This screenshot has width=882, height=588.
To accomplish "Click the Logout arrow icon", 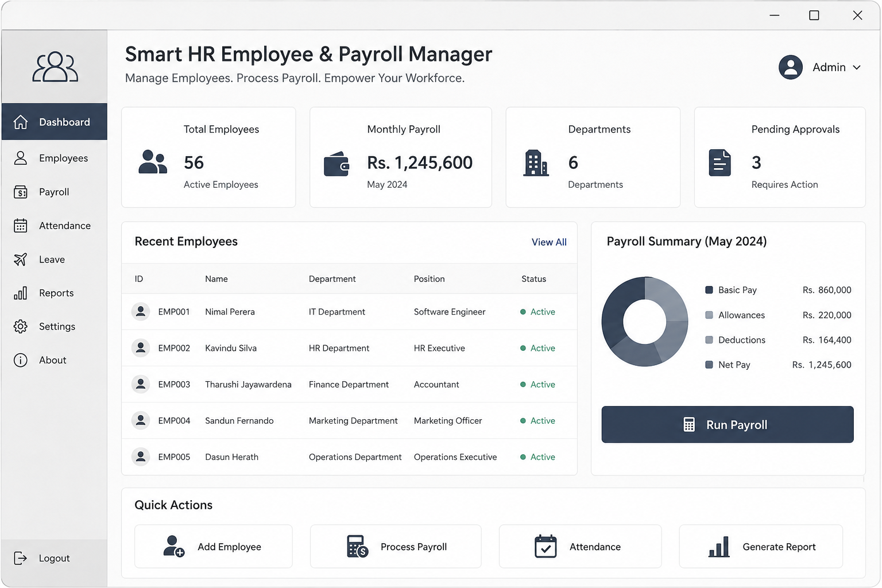I will [x=21, y=558].
